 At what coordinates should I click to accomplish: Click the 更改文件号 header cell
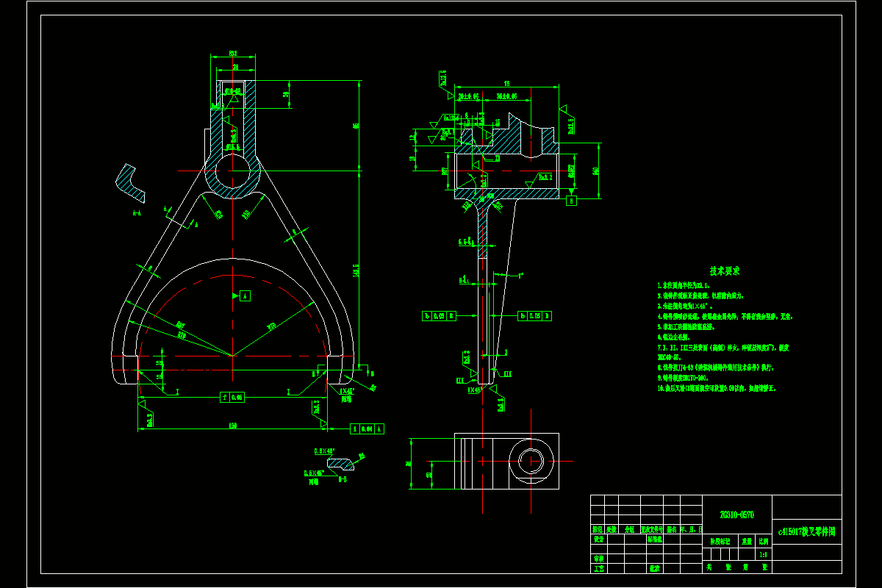tap(652, 529)
